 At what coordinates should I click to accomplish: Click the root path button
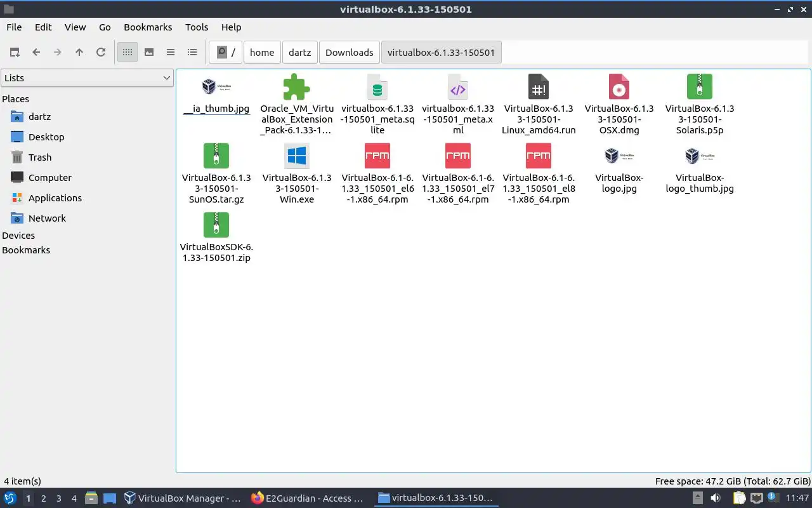point(226,53)
